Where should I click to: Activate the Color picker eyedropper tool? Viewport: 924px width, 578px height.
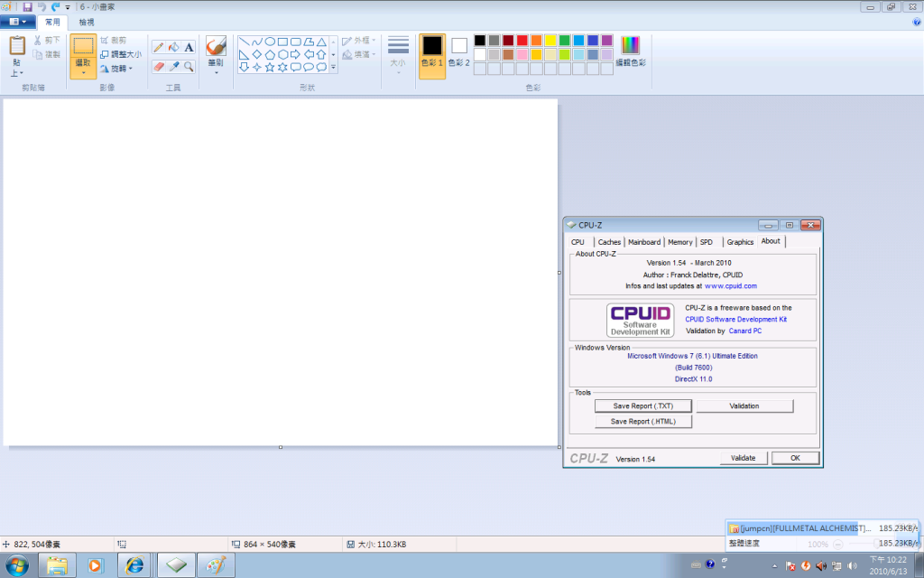(x=173, y=67)
